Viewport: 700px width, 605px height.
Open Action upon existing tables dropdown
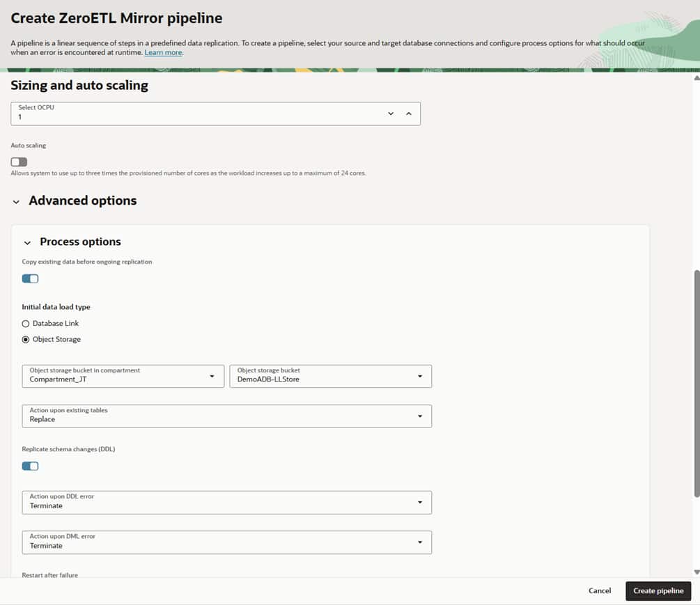tap(227, 416)
